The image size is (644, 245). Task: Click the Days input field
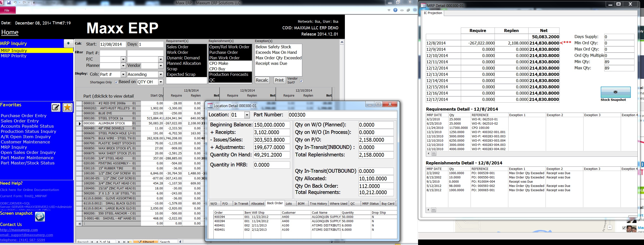(151, 44)
